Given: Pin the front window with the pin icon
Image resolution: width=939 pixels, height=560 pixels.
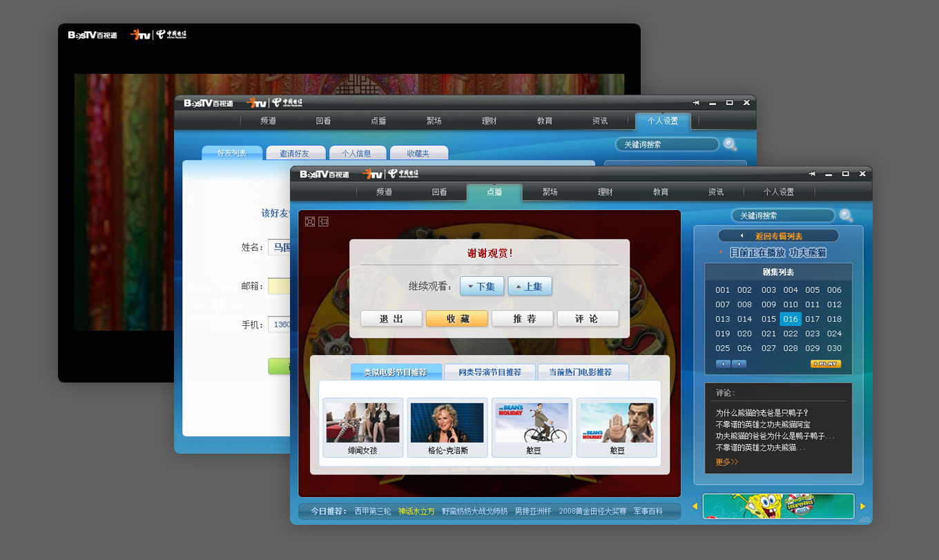Looking at the screenshot, I should tap(812, 174).
